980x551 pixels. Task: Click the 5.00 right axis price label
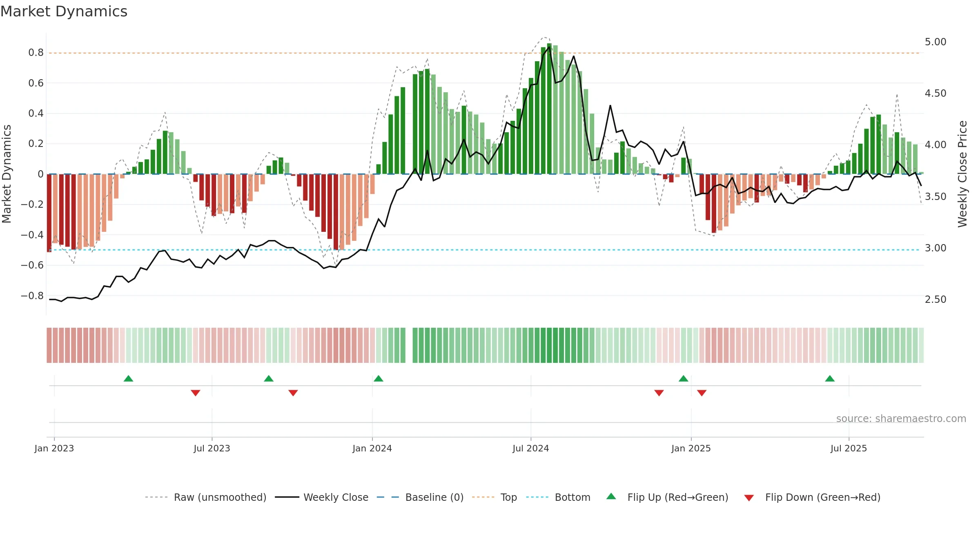(935, 42)
